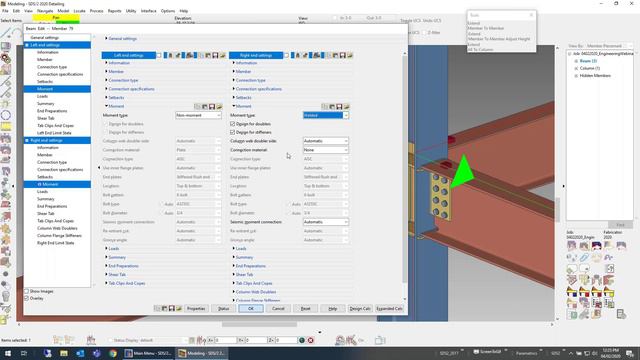640x360 pixels.
Task: Open the Navigate menu
Action: 45,11
